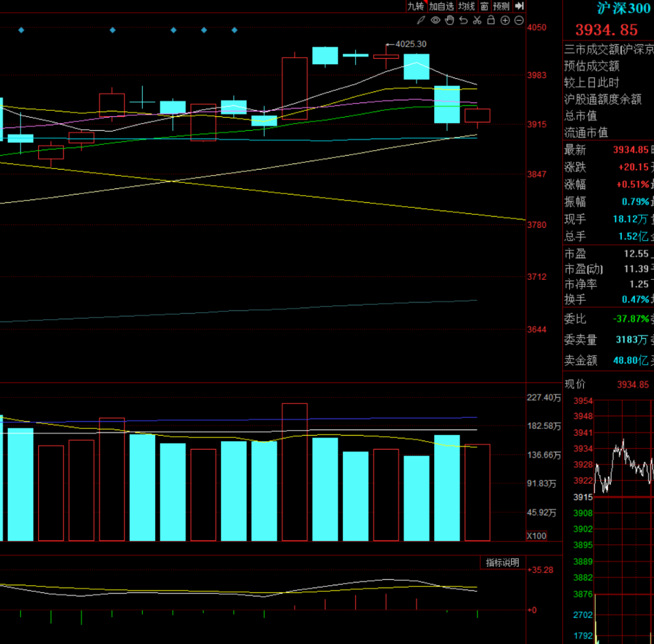Click the undo arrow icon
The width and height of the screenshot is (654, 644).
coord(463,20)
